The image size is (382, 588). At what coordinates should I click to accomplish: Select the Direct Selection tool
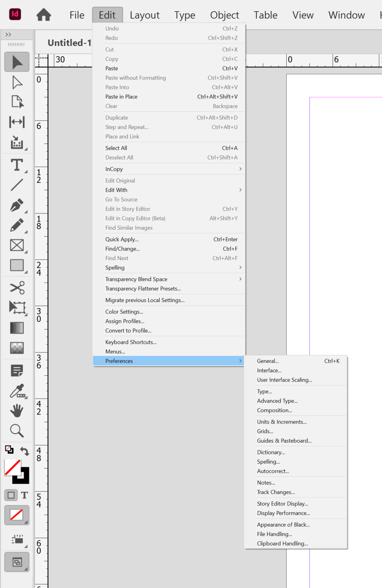[x=17, y=82]
